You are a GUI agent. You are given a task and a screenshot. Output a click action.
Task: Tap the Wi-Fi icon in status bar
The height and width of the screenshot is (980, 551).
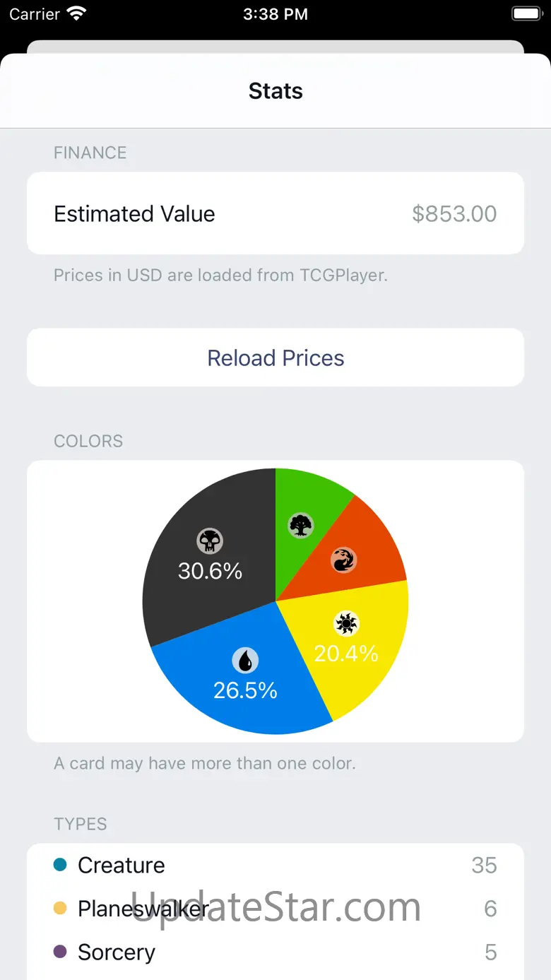point(76,14)
